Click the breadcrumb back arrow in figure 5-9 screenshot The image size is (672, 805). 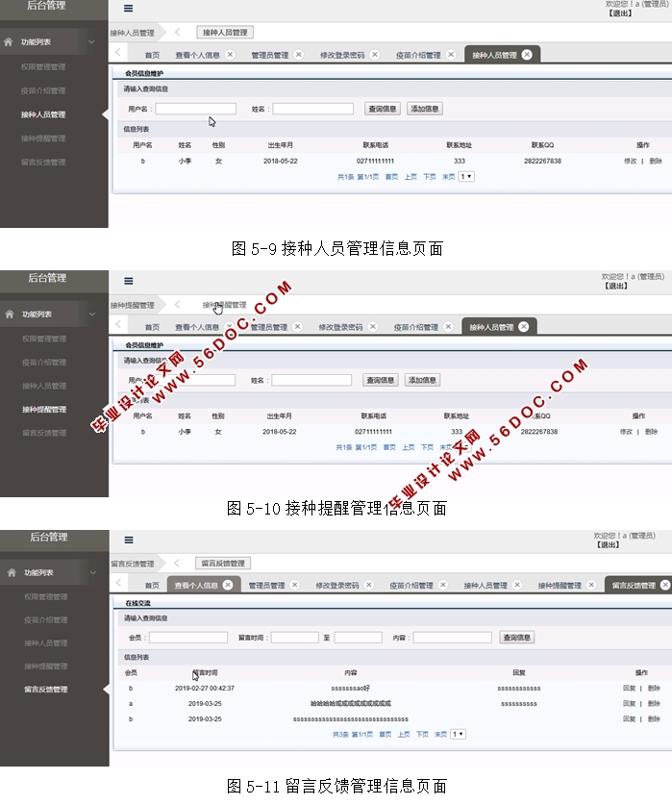click(x=177, y=33)
